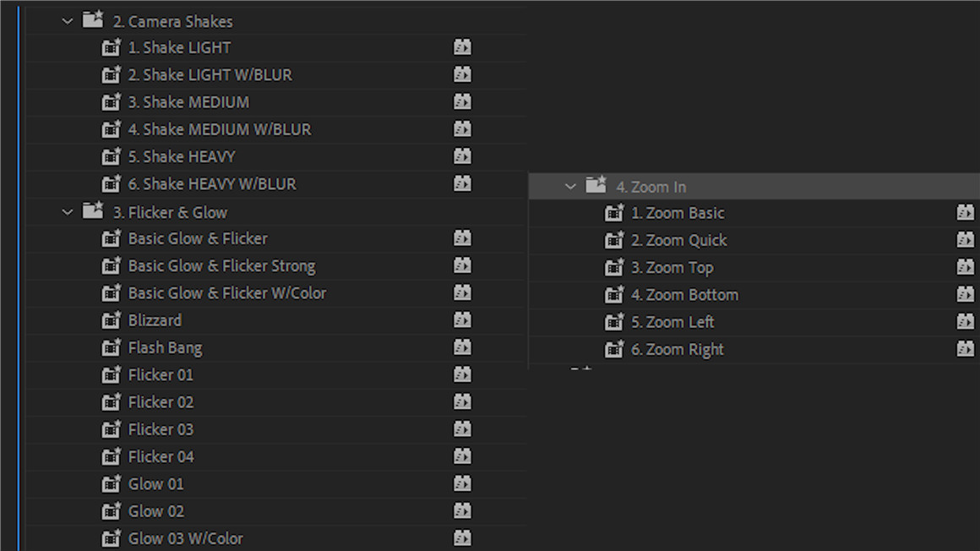Click preset icon beside 1. Zoom Basic
The image size is (980, 551).
(x=613, y=213)
